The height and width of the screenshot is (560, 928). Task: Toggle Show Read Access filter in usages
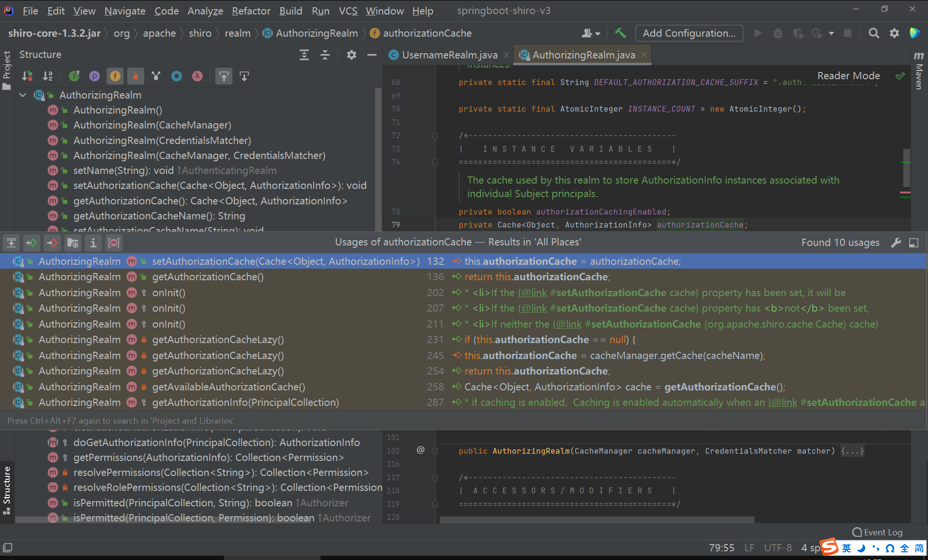point(31,243)
